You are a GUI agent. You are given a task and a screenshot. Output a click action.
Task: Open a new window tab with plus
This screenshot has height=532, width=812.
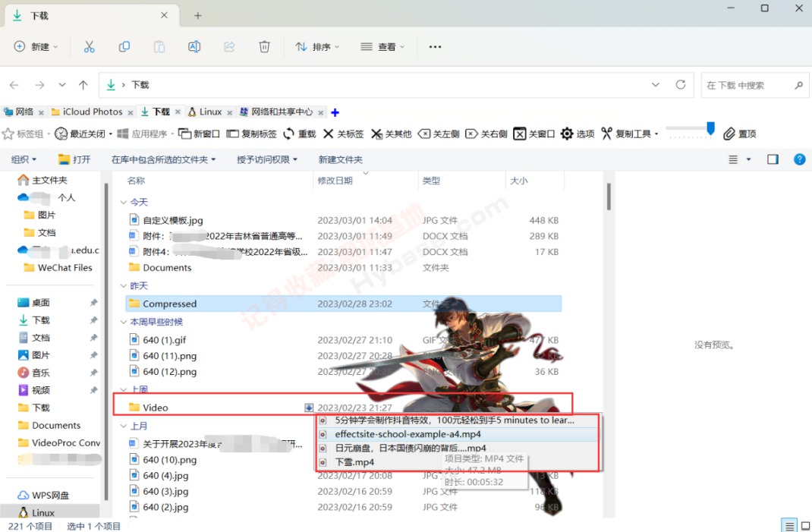[198, 15]
